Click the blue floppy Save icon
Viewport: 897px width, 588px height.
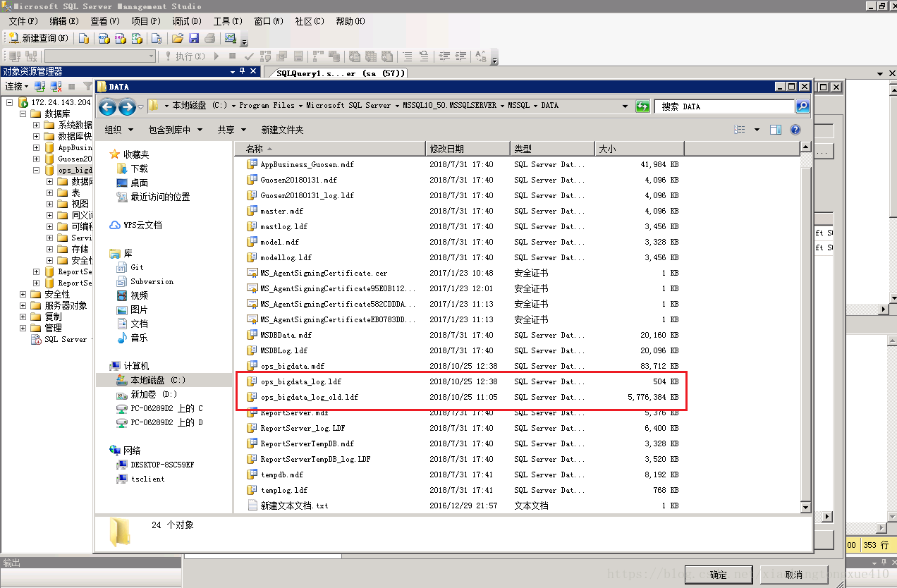(194, 38)
